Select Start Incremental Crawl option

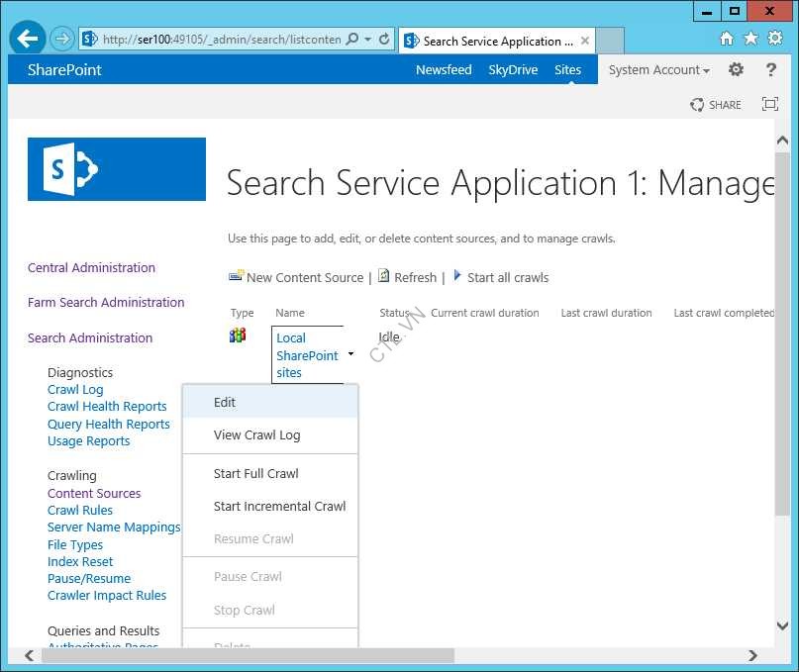click(279, 506)
